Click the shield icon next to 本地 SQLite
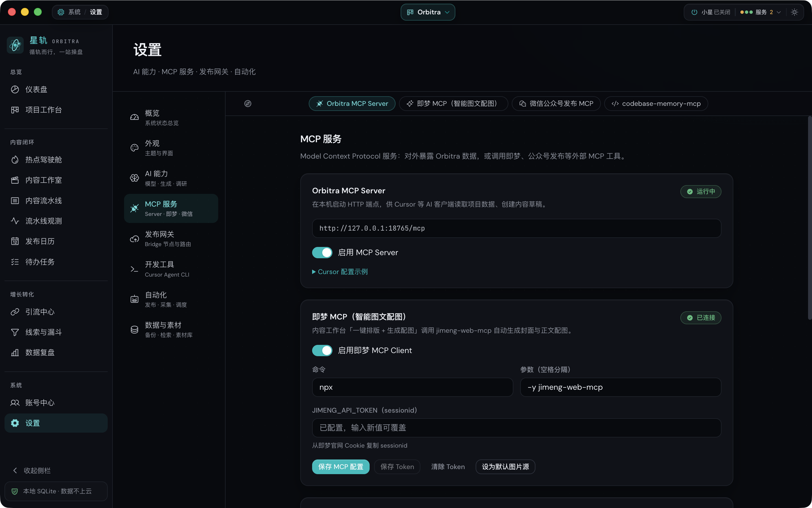This screenshot has height=508, width=812. click(15, 491)
